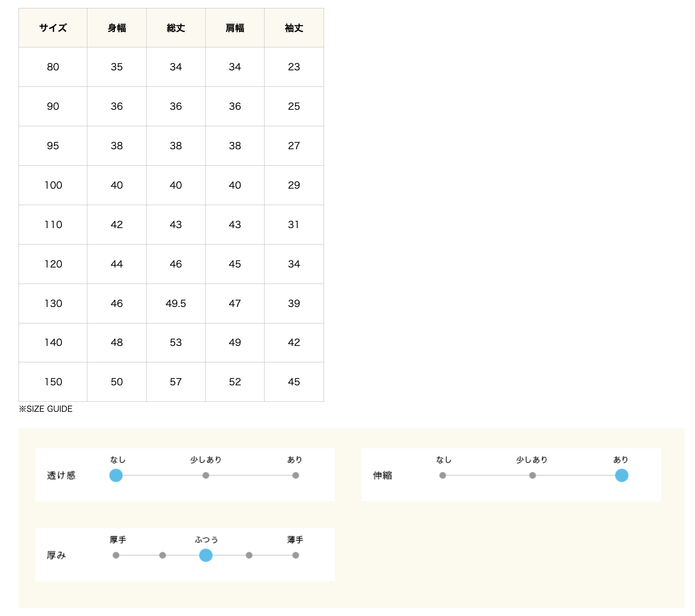Select the 厚手 dot on 厚み slider
Viewport: 695px width, 616px height.
click(116, 555)
